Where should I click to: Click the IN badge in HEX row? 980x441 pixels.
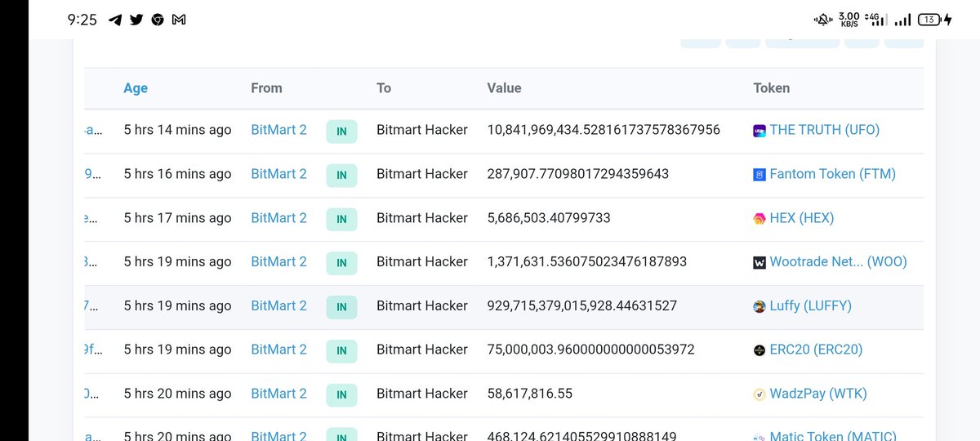coord(341,219)
